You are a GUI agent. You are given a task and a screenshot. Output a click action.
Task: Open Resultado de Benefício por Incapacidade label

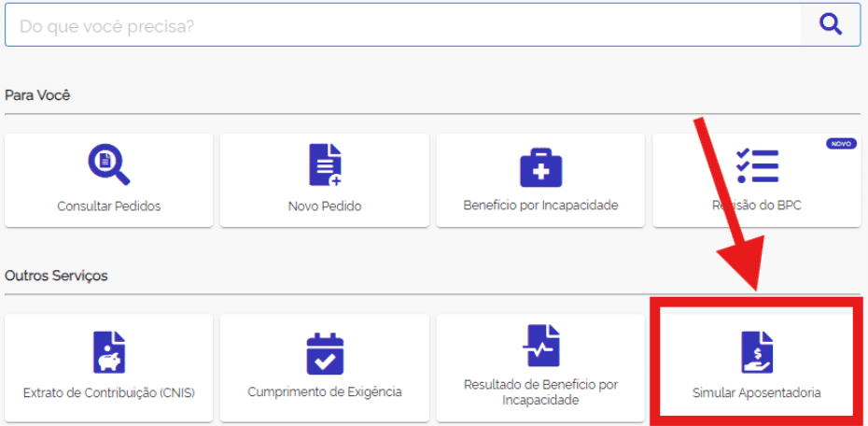[x=540, y=392]
